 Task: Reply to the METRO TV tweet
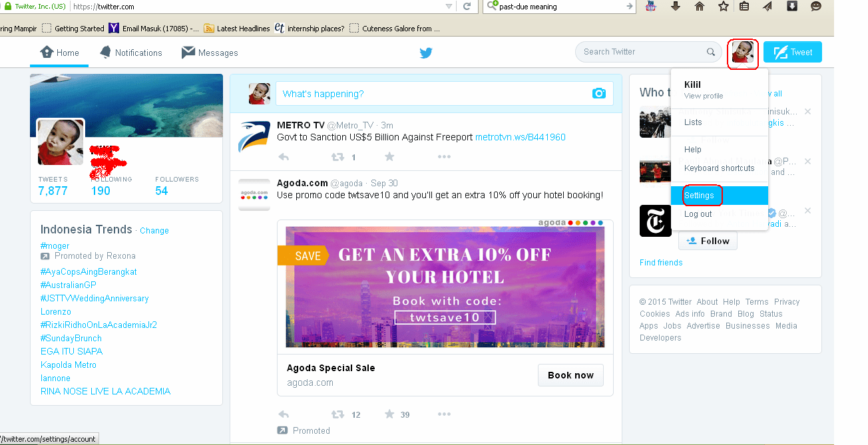click(284, 157)
